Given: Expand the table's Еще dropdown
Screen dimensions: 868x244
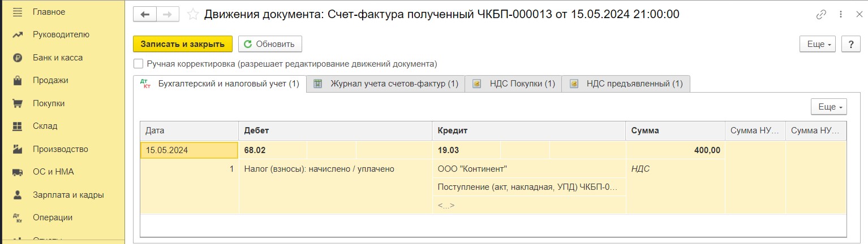Looking at the screenshot, I should click(x=829, y=107).
